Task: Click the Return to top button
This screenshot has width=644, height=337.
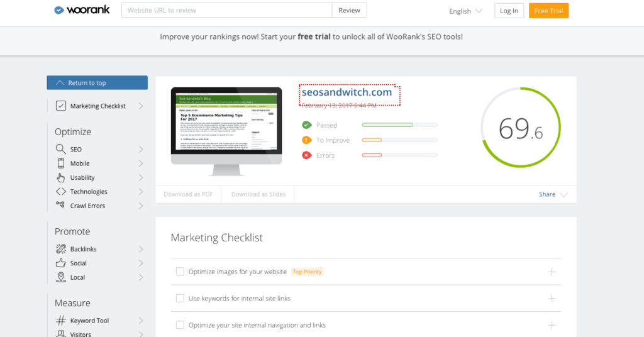Action: tap(97, 82)
